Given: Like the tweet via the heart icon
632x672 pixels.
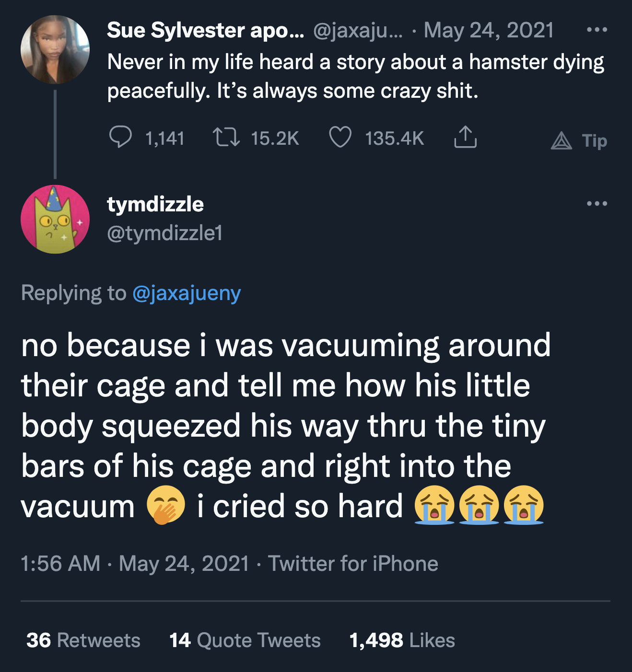Looking at the screenshot, I should click(x=341, y=138).
